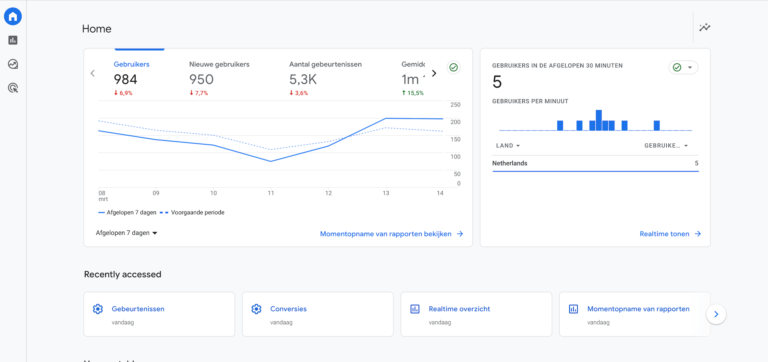Click green data quality checkmark on users card
This screenshot has height=362, width=768.
tap(454, 68)
